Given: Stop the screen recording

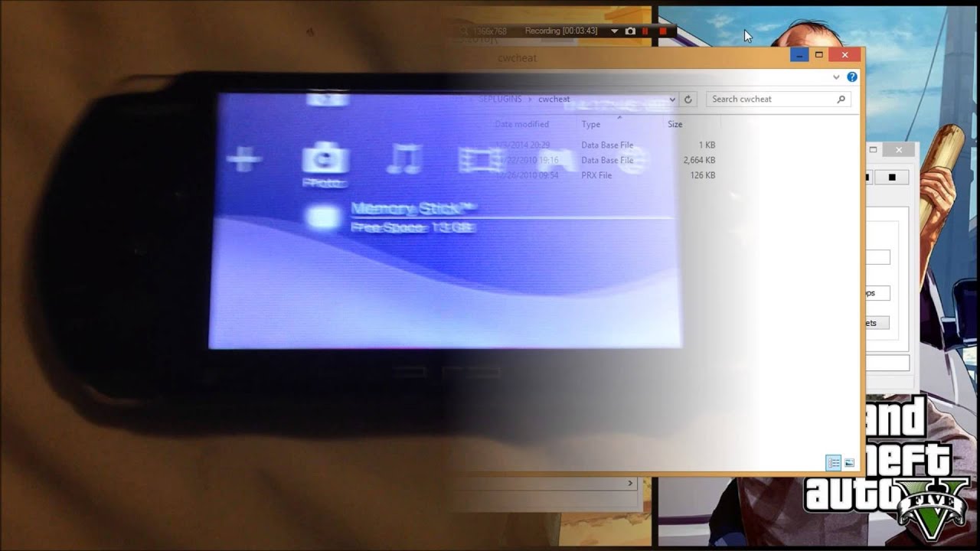Looking at the screenshot, I should pyautogui.click(x=662, y=31).
